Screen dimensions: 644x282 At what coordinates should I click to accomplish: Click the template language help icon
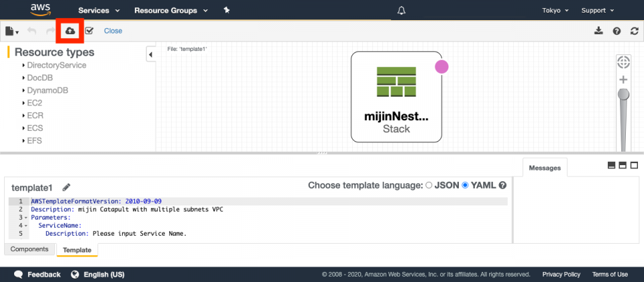click(x=502, y=185)
